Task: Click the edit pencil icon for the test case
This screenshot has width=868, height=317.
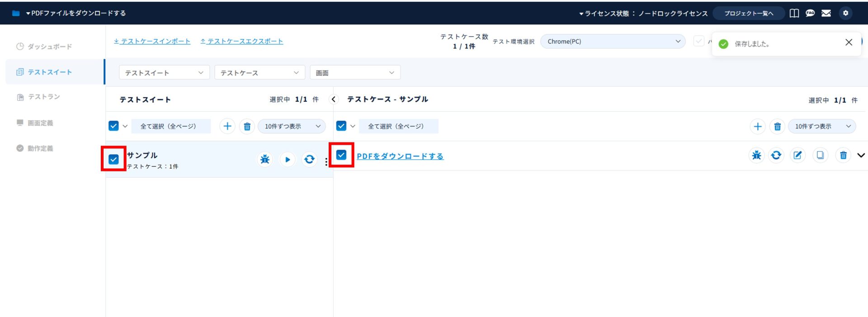Action: point(798,156)
